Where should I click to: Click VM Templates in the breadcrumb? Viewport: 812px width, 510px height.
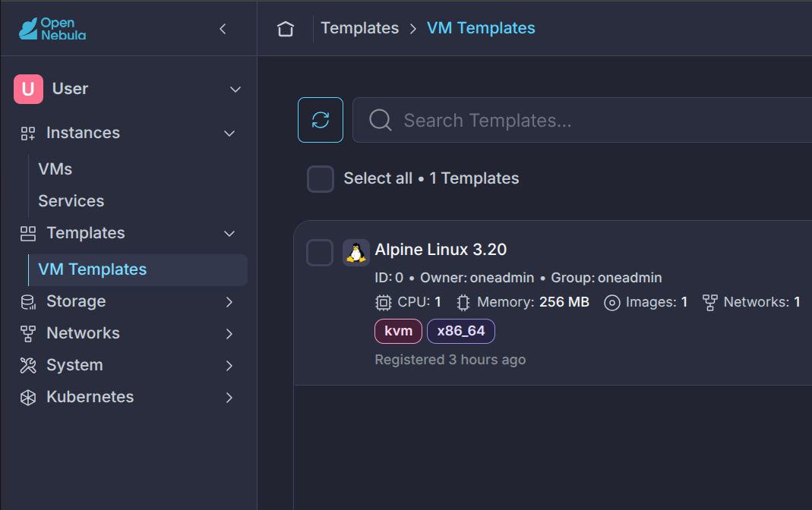[x=481, y=28]
